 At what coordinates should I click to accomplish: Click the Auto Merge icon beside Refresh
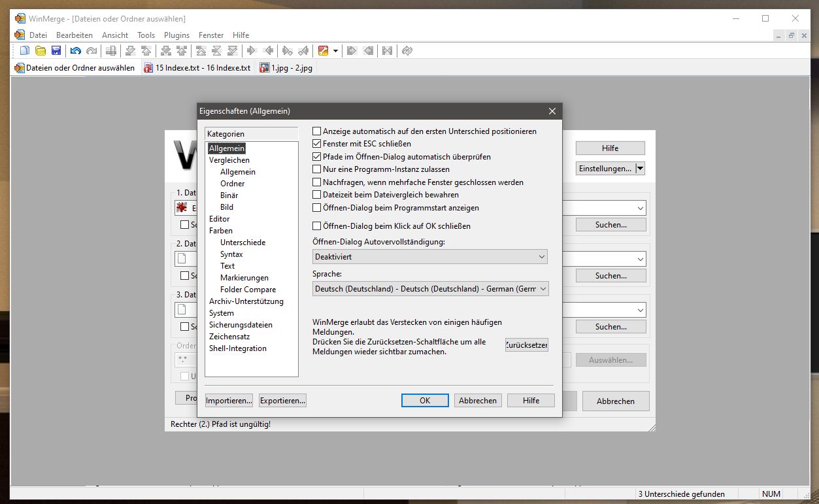(388, 51)
